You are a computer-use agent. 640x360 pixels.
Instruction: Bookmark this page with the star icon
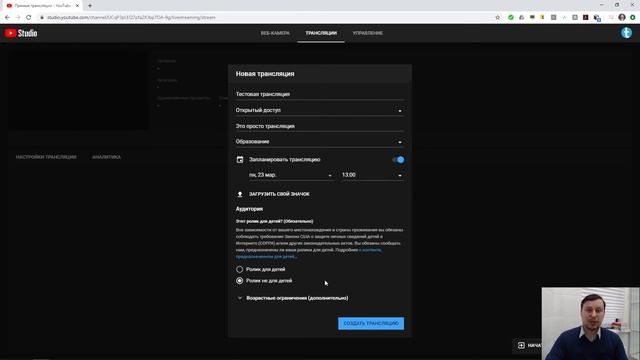(x=498, y=18)
